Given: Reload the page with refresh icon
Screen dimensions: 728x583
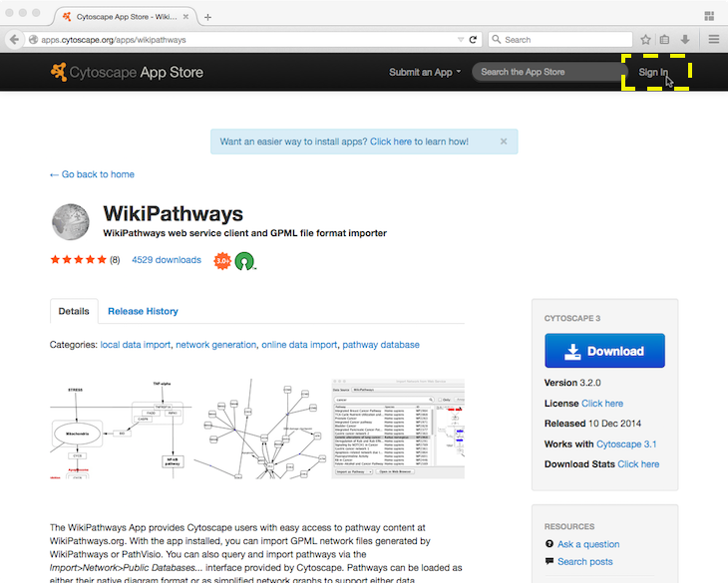Looking at the screenshot, I should coord(473,40).
